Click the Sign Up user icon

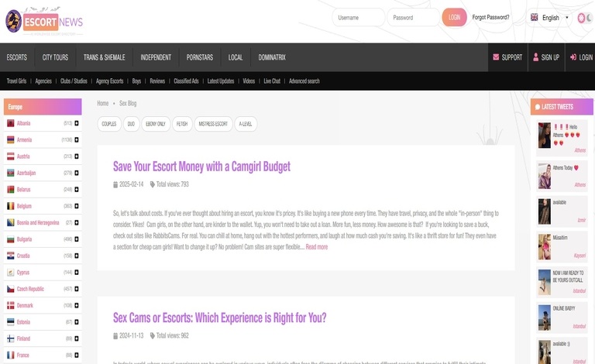[x=535, y=57]
